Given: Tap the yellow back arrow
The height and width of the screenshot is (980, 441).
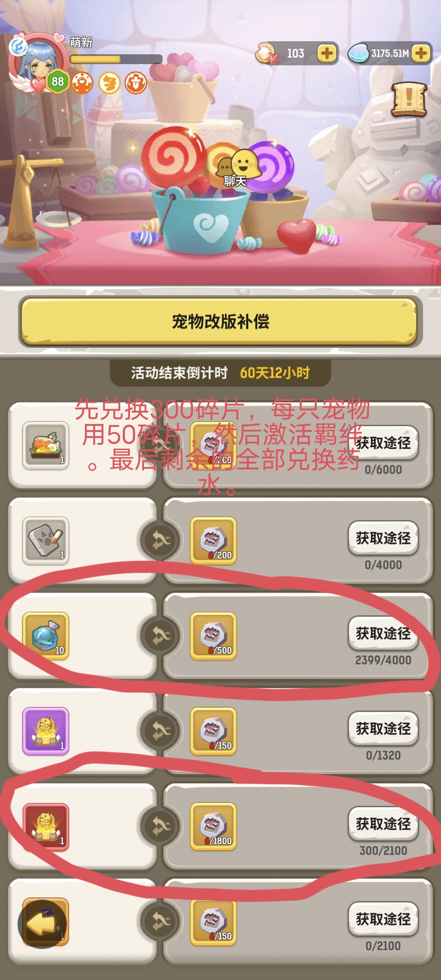Looking at the screenshot, I should [x=41, y=923].
